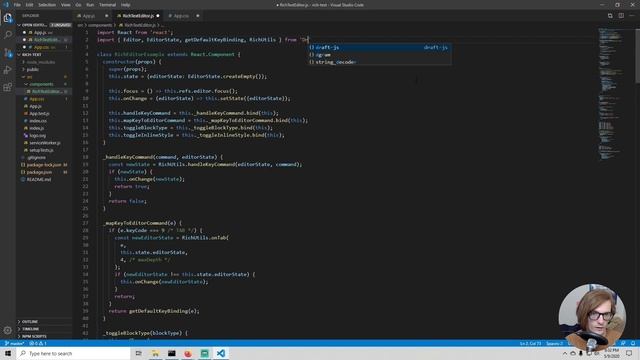Click the Windows 'Type here to search' box
Image resolution: width=640 pixels, height=360 pixels.
[73, 353]
